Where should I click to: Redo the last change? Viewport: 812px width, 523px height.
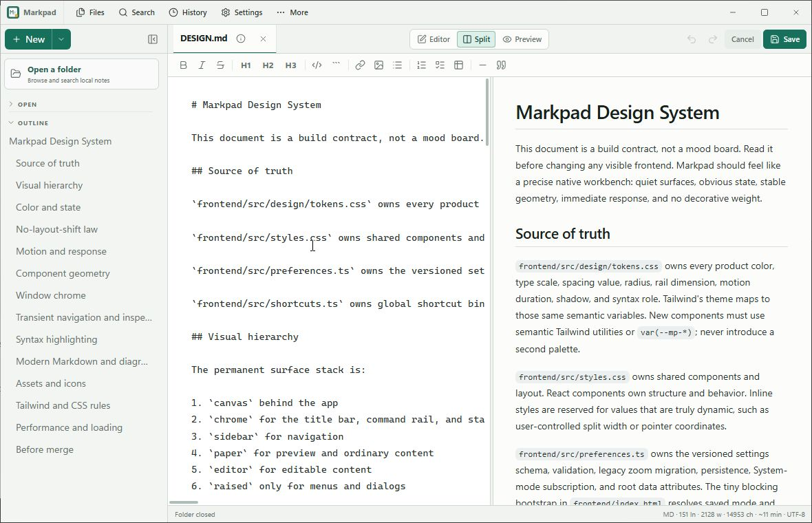coord(713,39)
